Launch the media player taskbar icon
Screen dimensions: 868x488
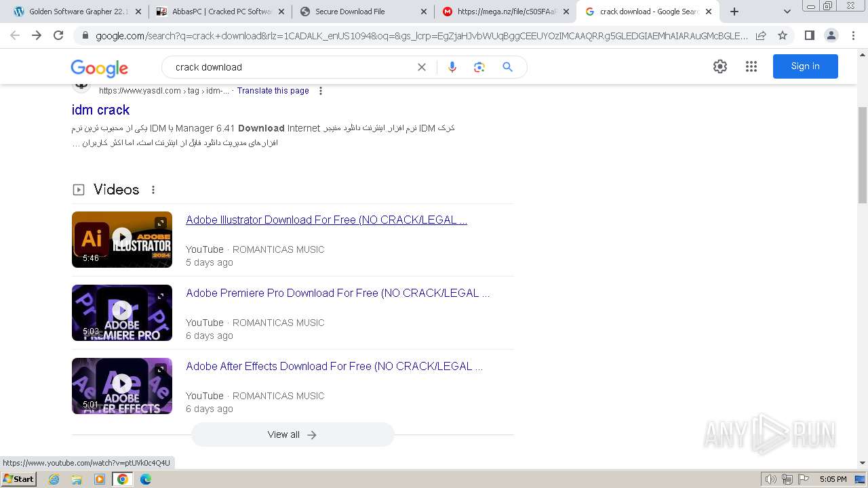click(100, 479)
